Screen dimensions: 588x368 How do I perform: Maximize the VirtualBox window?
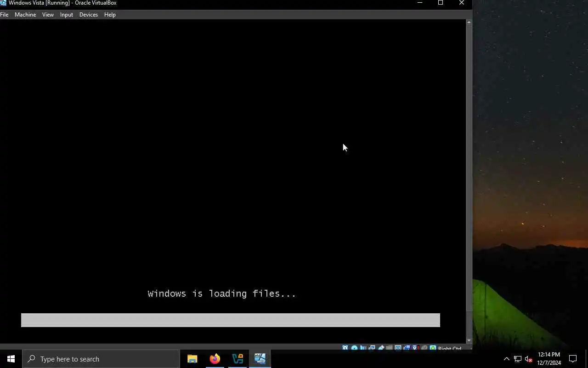click(441, 3)
